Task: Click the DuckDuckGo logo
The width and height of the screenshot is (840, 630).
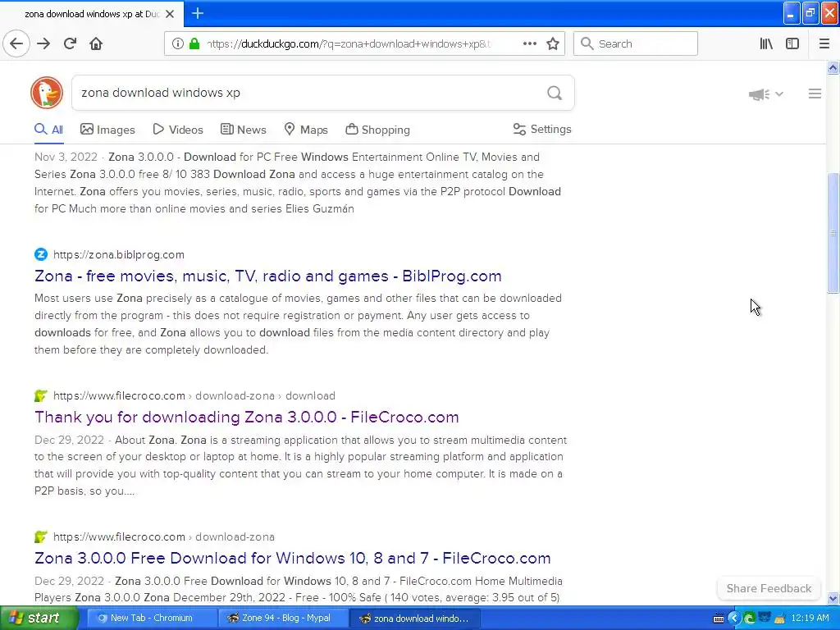Action: pos(47,93)
